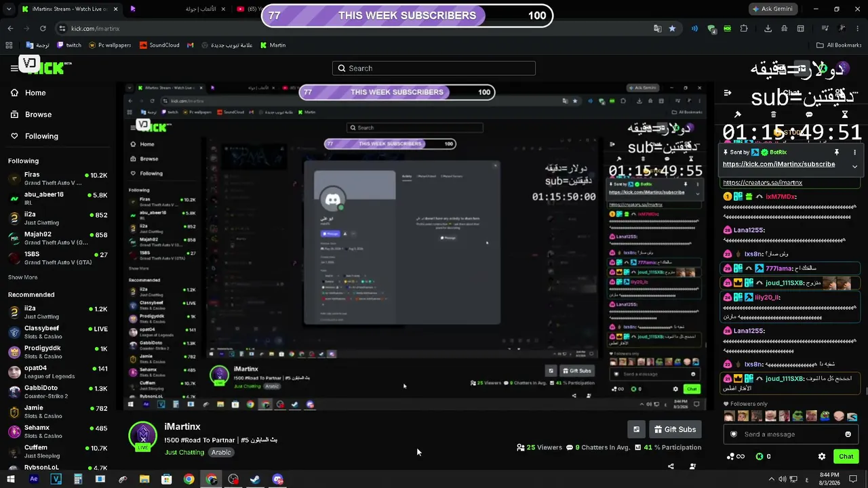Open Majah92 channel in sidebar

click(x=57, y=238)
